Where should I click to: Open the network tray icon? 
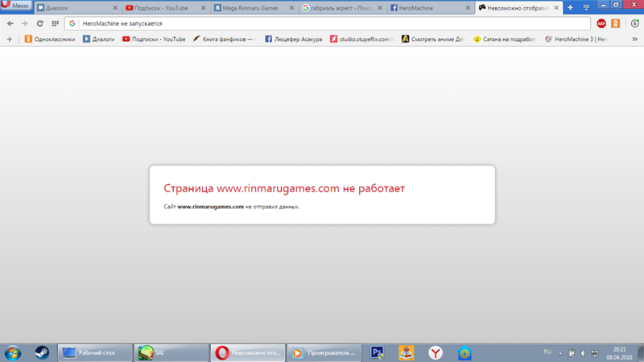pos(594,353)
